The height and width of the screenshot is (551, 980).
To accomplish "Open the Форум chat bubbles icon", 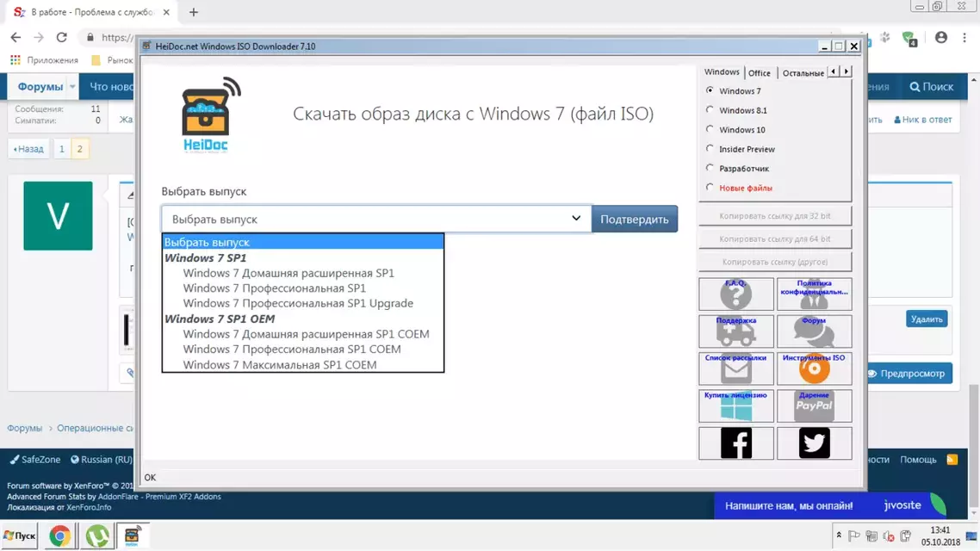I will coord(814,331).
